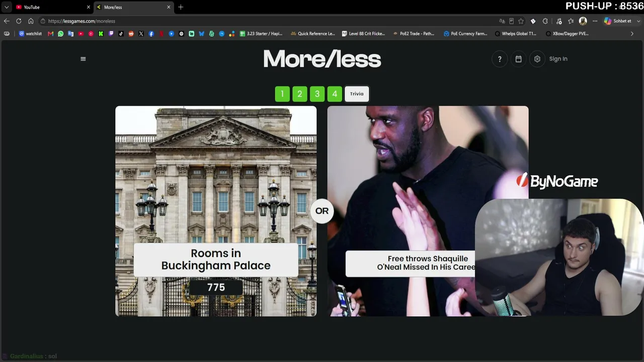Open the translate page icon
Viewport: 644px width, 362px height.
pos(502,21)
